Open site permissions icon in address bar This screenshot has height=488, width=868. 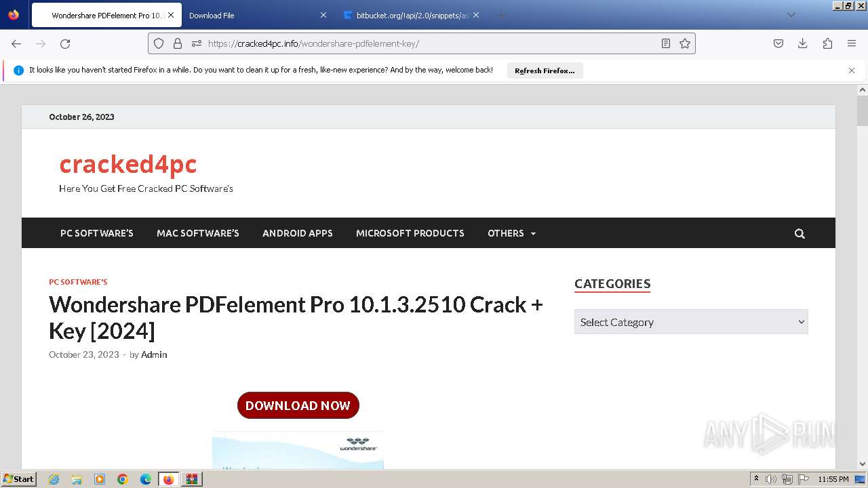[197, 43]
